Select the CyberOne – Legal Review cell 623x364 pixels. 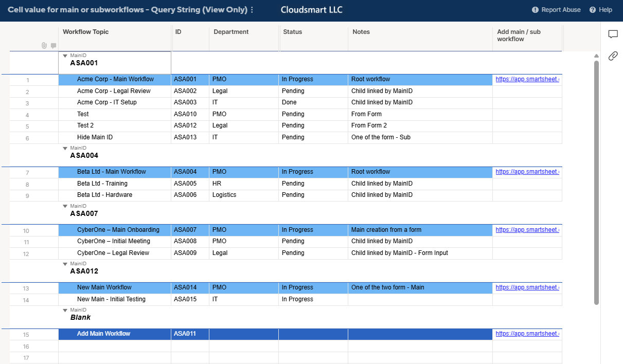[115, 253]
